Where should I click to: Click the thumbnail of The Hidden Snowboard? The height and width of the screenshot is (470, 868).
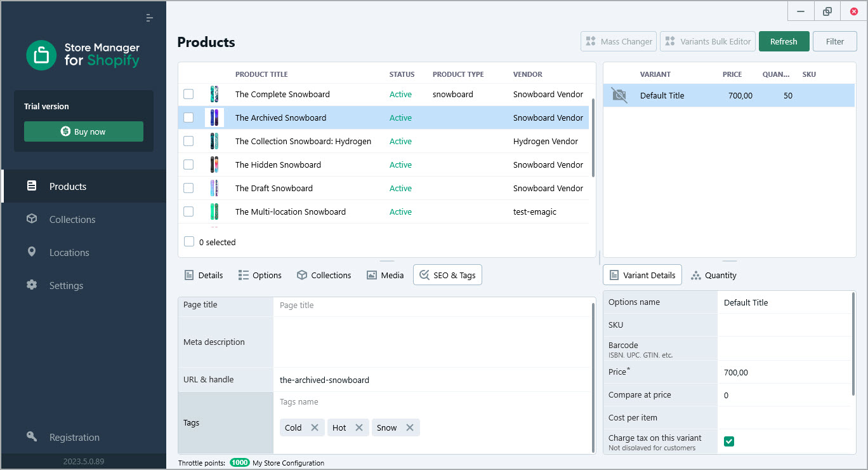coord(214,164)
